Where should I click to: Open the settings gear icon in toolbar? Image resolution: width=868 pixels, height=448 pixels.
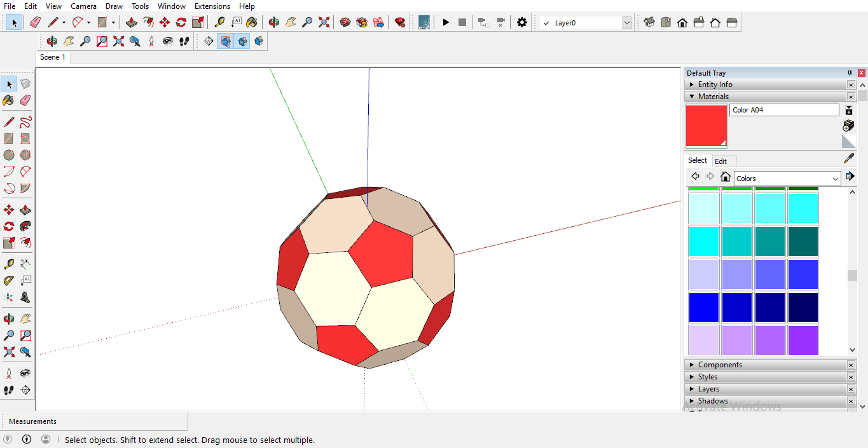[521, 22]
